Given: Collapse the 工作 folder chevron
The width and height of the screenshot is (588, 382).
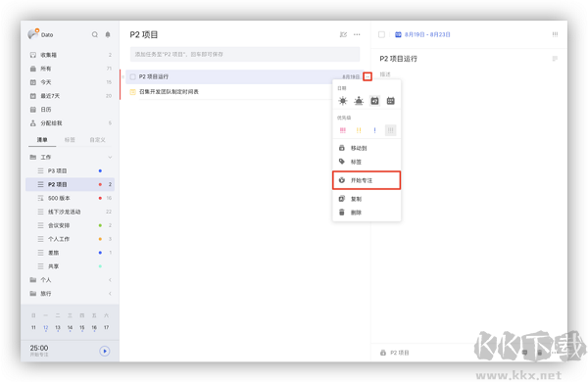Looking at the screenshot, I should click(110, 157).
